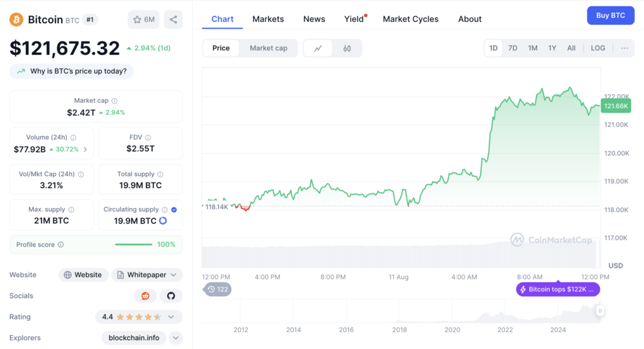Viewport: 644px width, 349px height.
Task: Open the Market Cycles tab
Action: 411,19
